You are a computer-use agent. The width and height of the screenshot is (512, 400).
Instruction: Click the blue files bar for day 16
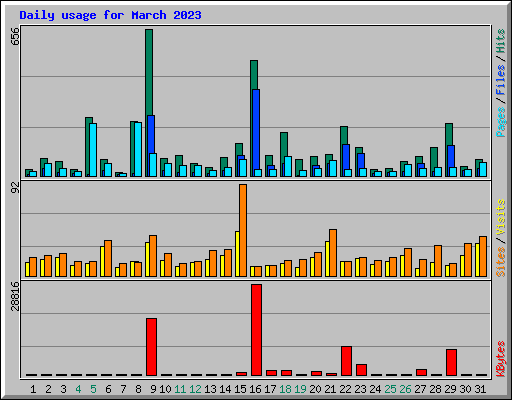point(256,129)
